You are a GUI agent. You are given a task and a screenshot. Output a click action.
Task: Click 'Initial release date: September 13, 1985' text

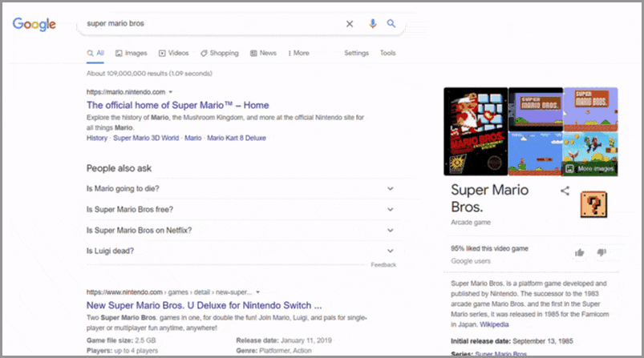coord(512,341)
